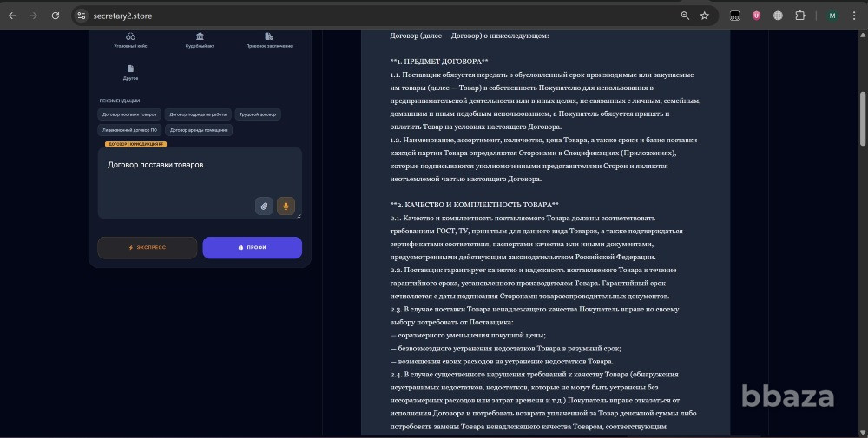Open the red shield extension icon

pos(756,16)
